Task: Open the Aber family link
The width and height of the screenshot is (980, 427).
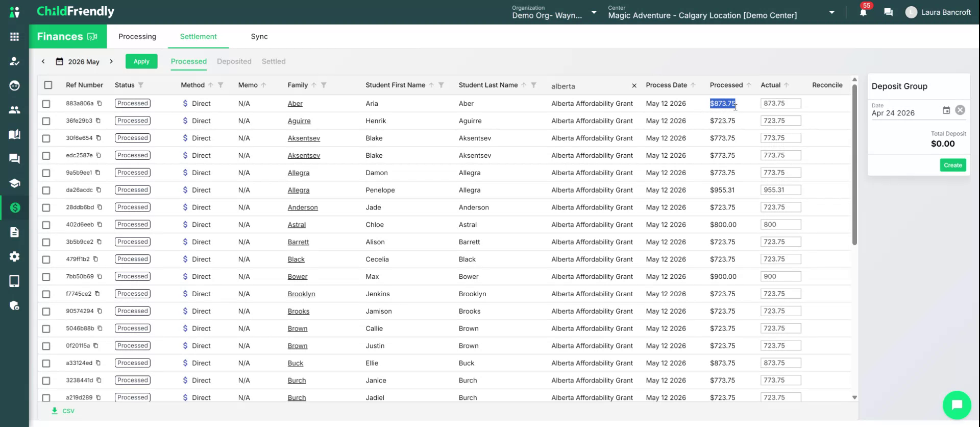Action: (295, 104)
